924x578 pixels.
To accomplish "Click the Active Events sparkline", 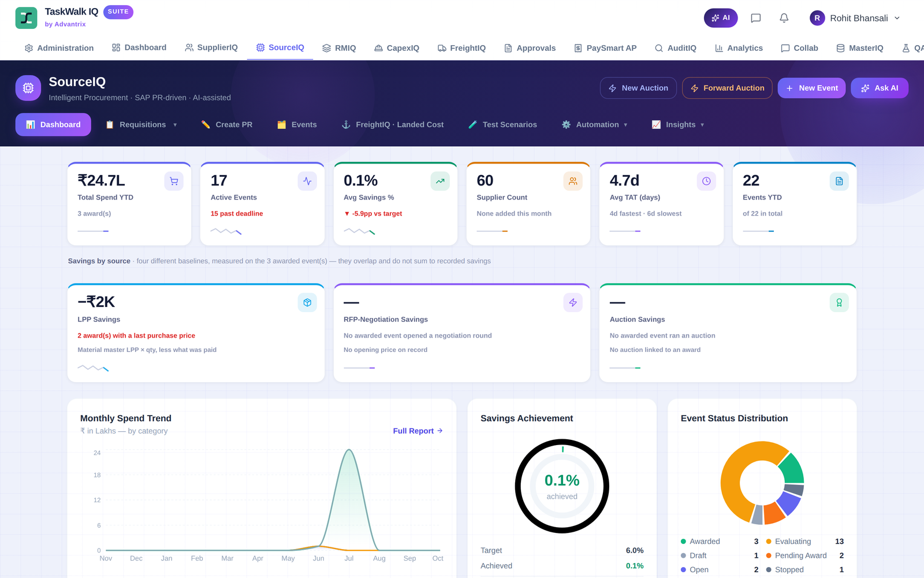I will point(226,231).
